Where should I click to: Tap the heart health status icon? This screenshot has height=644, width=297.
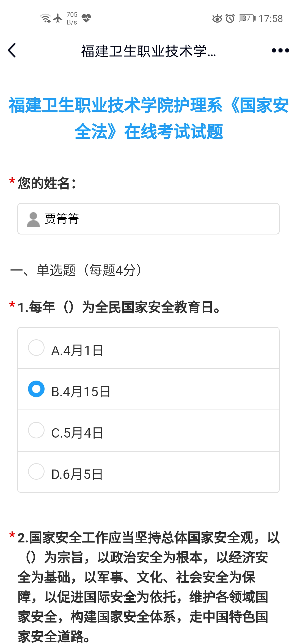tap(86, 18)
